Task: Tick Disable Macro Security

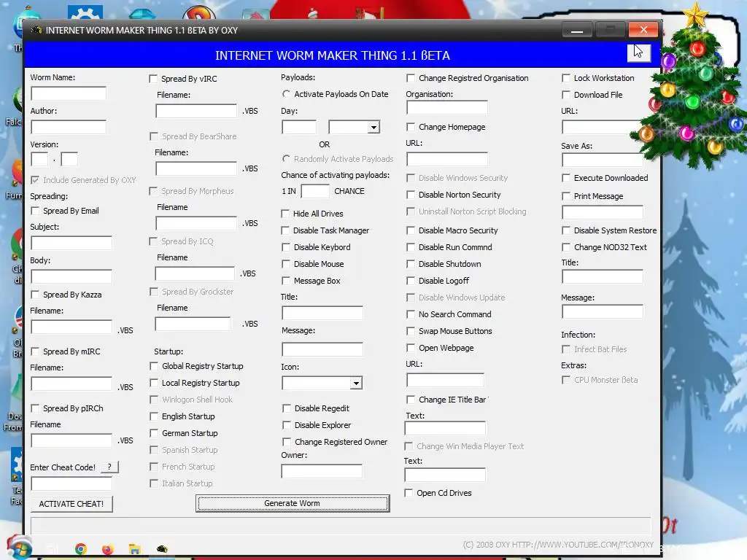Action: (410, 230)
